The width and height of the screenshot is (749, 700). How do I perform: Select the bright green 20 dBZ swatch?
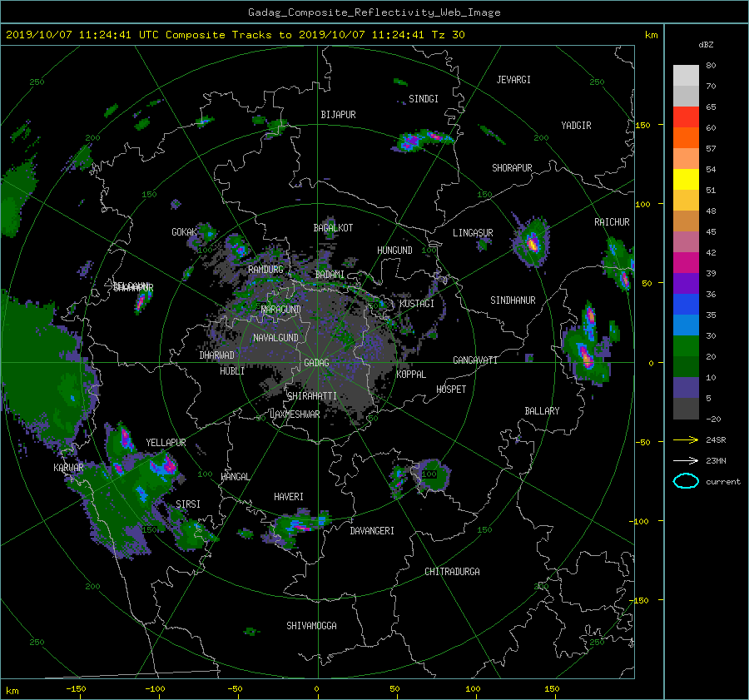[x=686, y=346]
